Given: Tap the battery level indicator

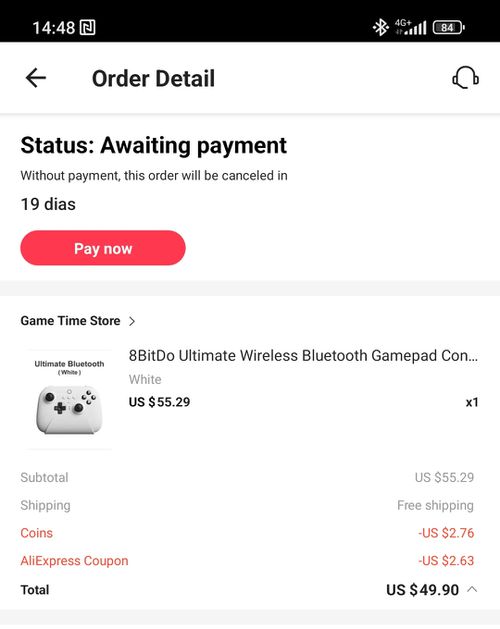Looking at the screenshot, I should click(449, 28).
